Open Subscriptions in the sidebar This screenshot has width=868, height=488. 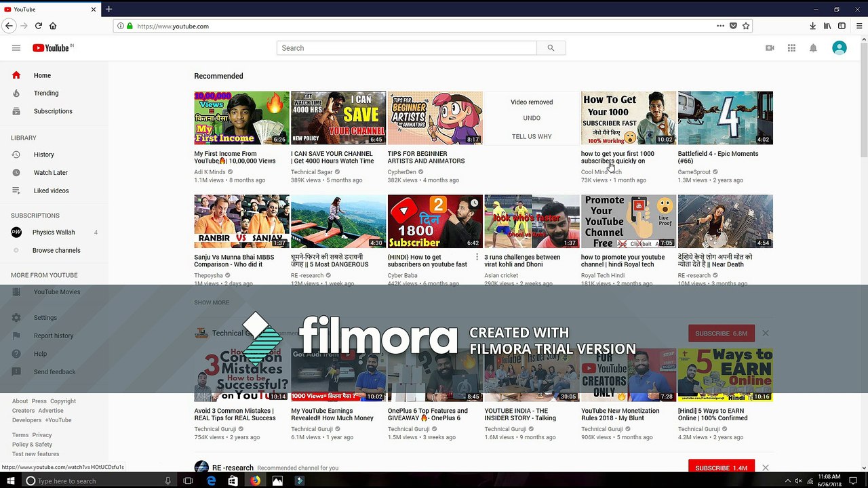pos(54,111)
